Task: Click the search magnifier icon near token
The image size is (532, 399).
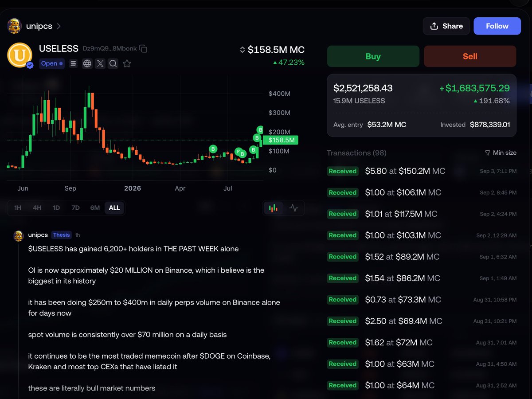Action: click(113, 64)
